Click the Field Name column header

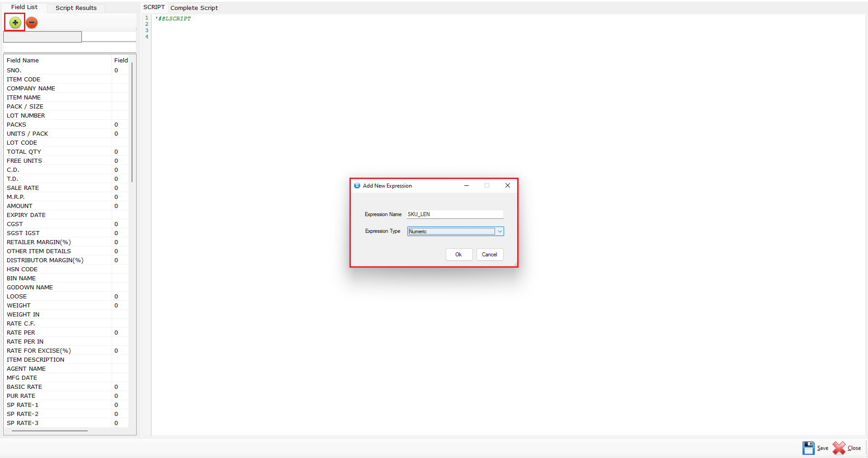coord(23,61)
